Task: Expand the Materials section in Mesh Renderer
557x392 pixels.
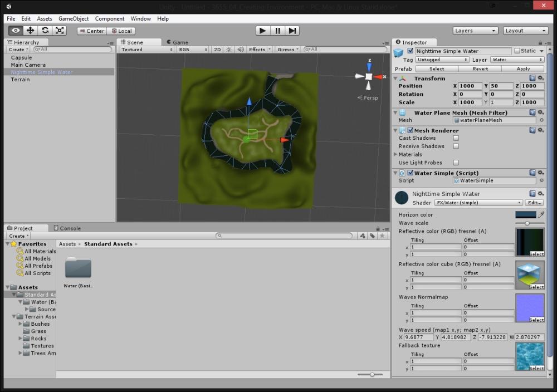Action: 395,154
